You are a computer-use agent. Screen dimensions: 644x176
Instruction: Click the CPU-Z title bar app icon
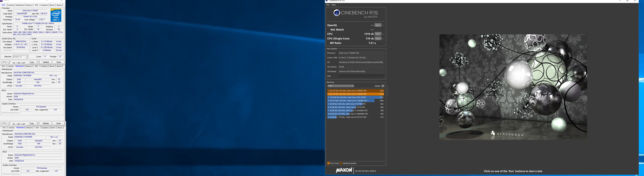(x=1, y=1)
